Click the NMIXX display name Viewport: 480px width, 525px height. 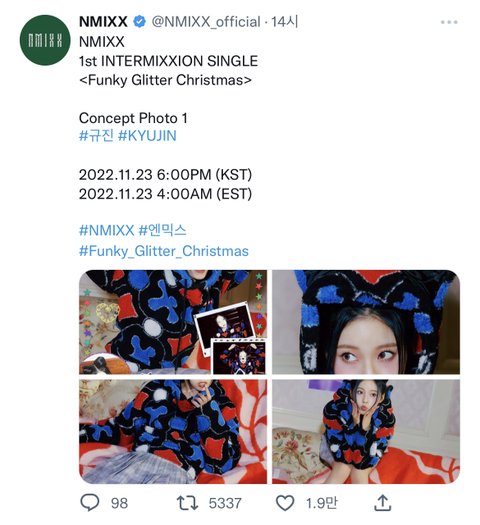(103, 22)
